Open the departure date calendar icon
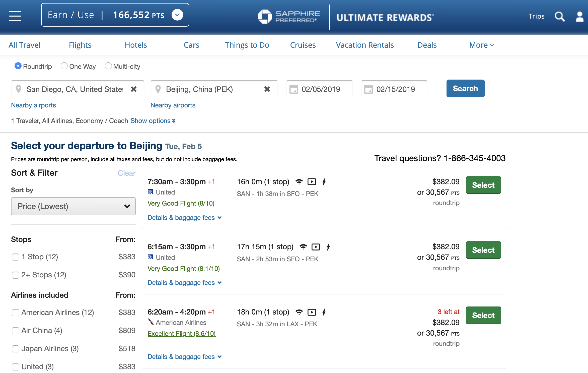The height and width of the screenshot is (373, 588). point(293,89)
